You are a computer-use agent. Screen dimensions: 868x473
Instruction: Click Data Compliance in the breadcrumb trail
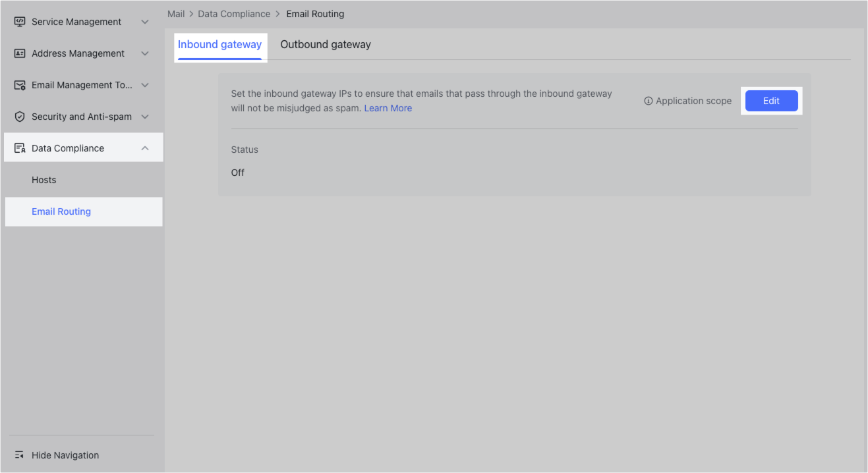[x=234, y=13]
